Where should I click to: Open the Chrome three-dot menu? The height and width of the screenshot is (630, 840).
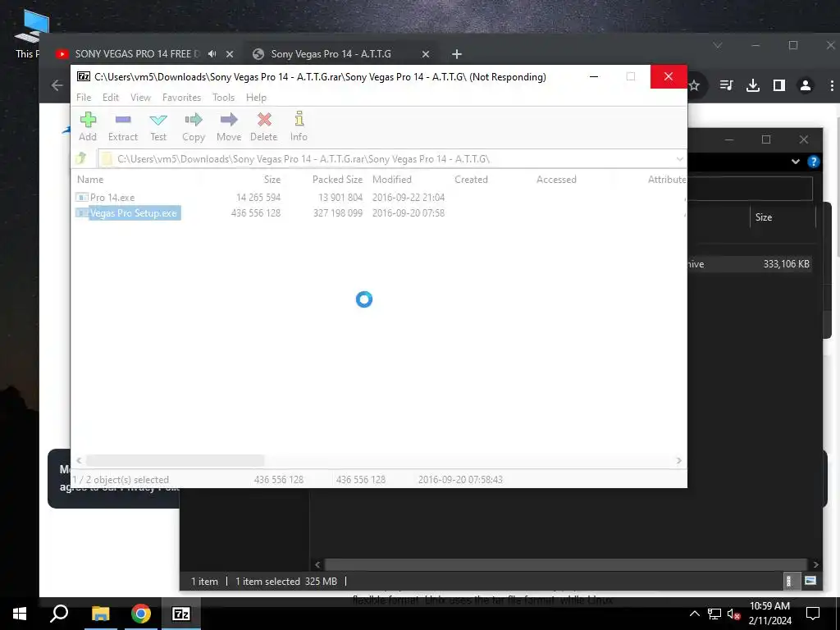(832, 85)
